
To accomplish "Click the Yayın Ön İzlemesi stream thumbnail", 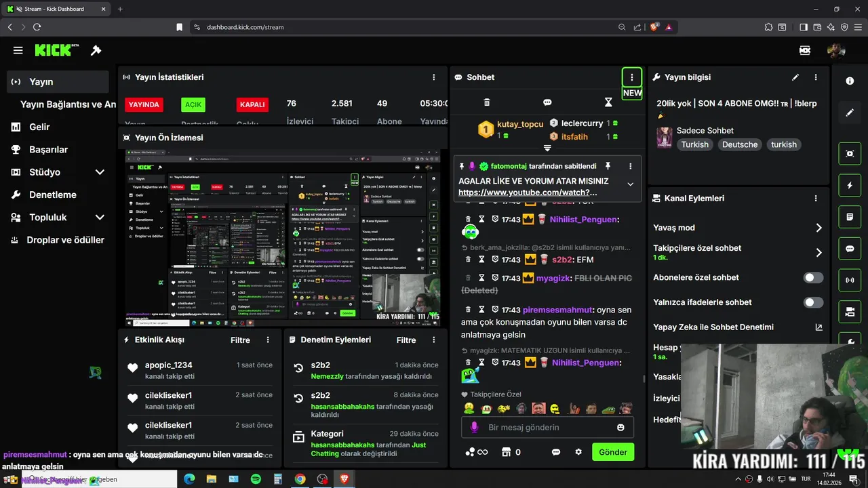I will 283,238.
